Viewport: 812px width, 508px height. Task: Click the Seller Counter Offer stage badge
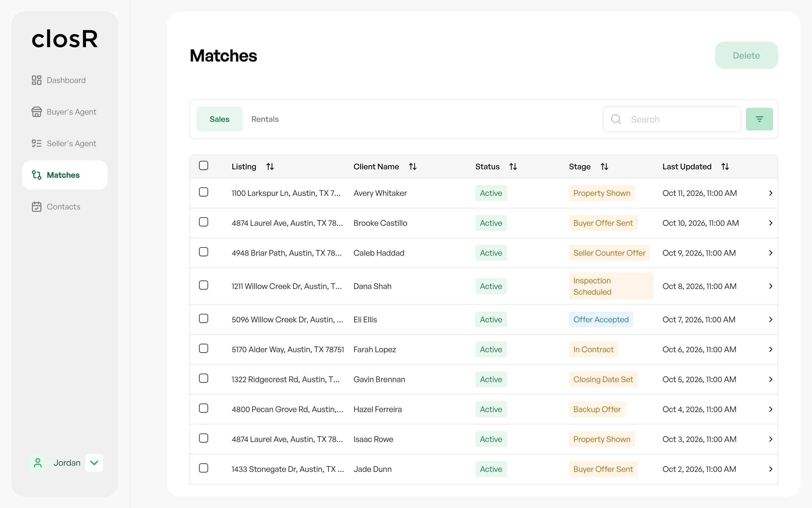pyautogui.click(x=609, y=253)
